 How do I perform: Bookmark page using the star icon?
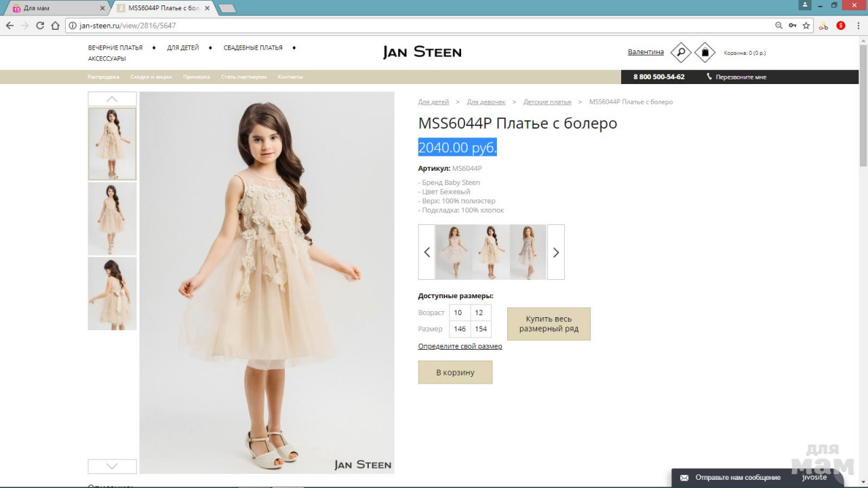[x=806, y=26]
